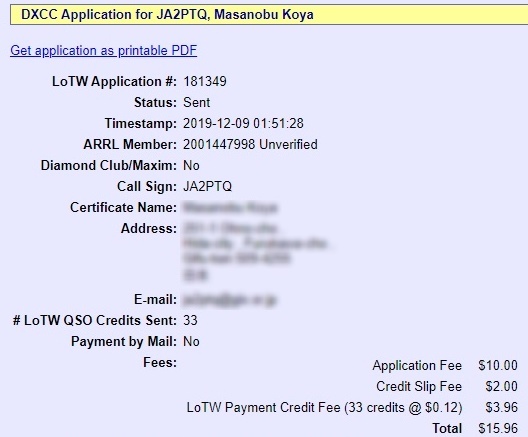
Task: Click the Call Sign value JA2PTQ
Action: click(x=207, y=187)
